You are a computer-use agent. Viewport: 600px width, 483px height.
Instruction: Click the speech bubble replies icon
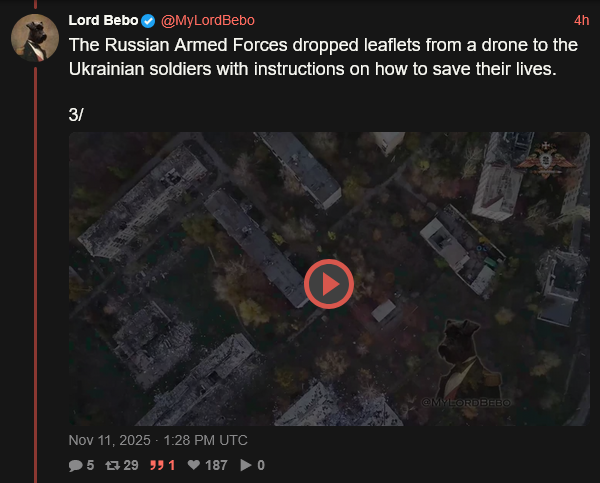point(75,465)
